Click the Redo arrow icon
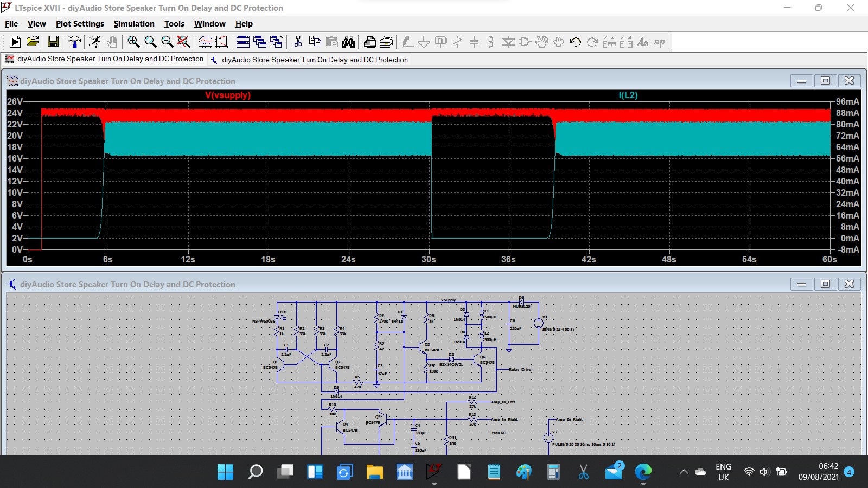This screenshot has height=488, width=868. coord(592,42)
